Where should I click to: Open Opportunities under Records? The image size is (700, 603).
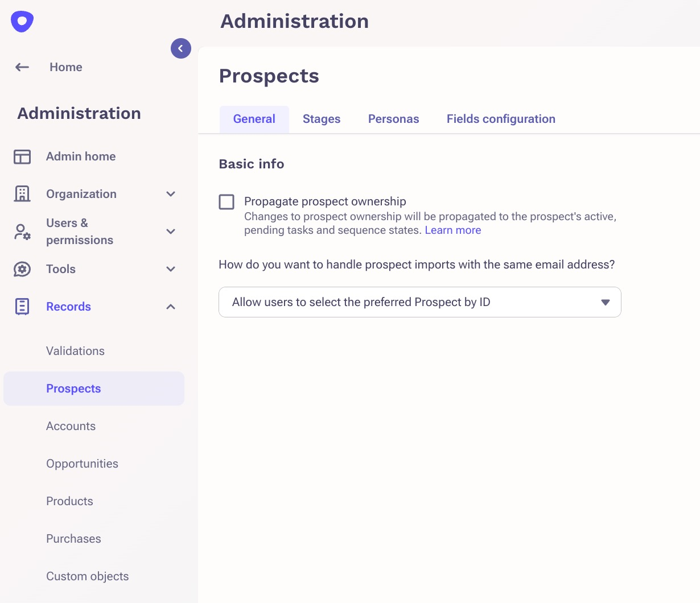[x=83, y=464]
